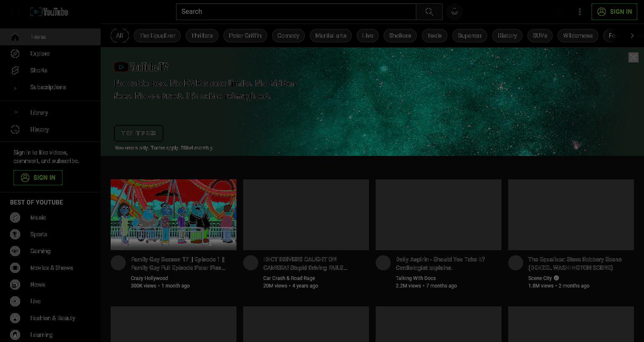The height and width of the screenshot is (342, 644).
Task: Open the Crazy Hollywood channel avatar
Action: tap(118, 263)
